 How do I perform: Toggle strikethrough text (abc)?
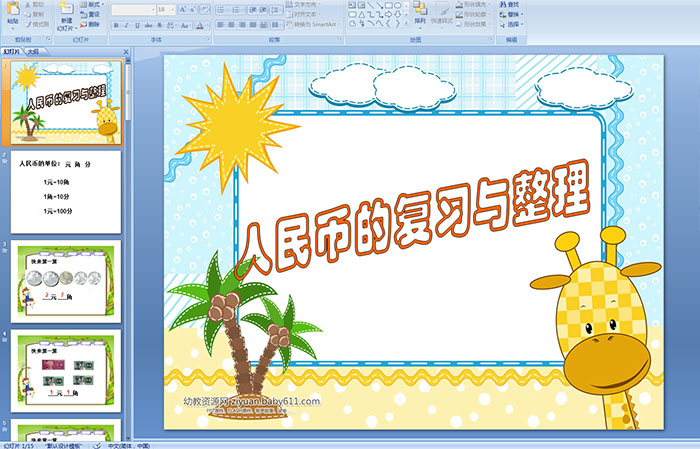pos(149,26)
